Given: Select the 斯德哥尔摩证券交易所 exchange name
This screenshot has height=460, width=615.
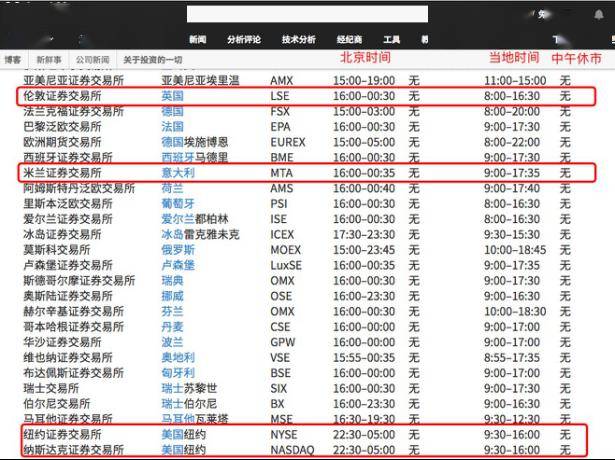Looking at the screenshot, I should (79, 280).
